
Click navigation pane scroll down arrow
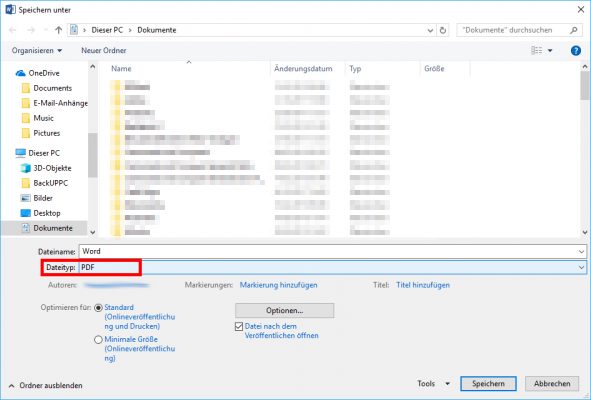(92, 232)
